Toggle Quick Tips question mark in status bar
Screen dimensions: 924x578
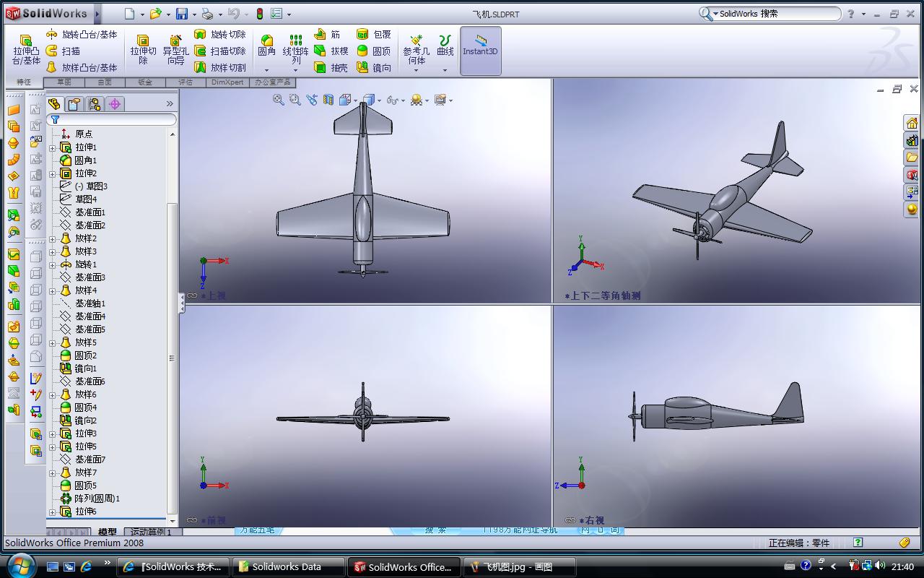pos(858,543)
